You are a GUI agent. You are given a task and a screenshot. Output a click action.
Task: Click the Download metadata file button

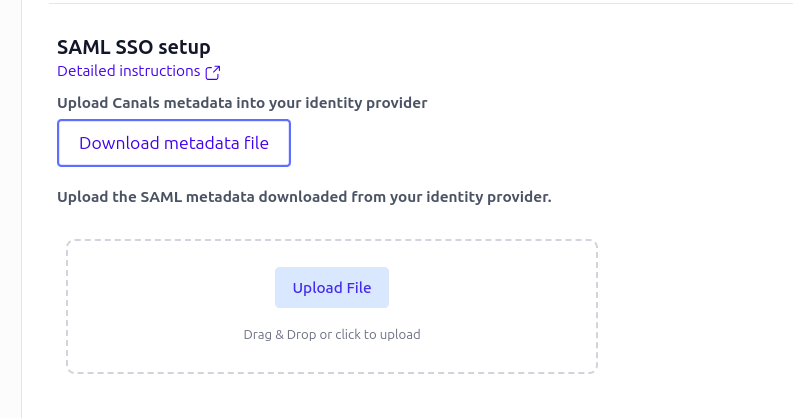[174, 143]
